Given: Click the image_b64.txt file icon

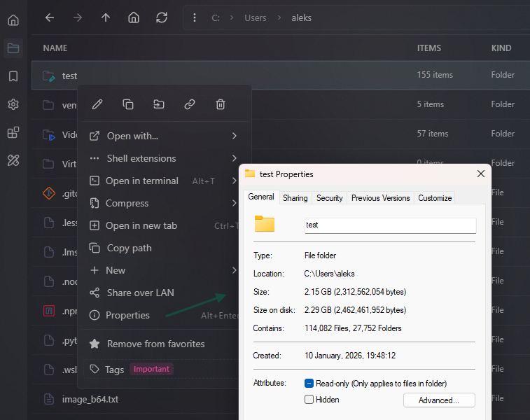Looking at the screenshot, I should coord(49,399).
